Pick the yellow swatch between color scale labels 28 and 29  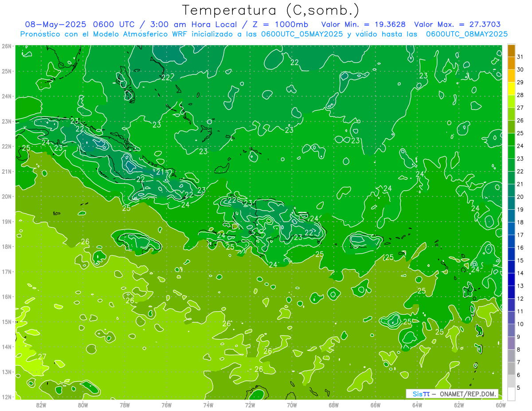point(511,89)
